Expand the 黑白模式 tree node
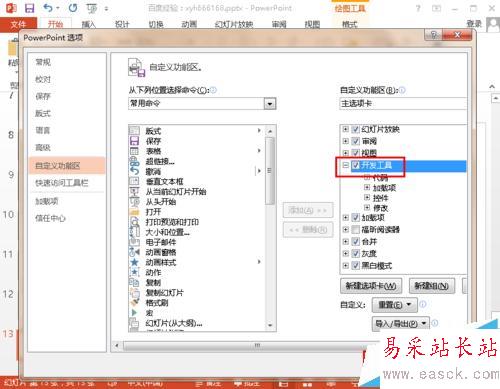Image resolution: width=500 pixels, height=389 pixels. coord(345,265)
